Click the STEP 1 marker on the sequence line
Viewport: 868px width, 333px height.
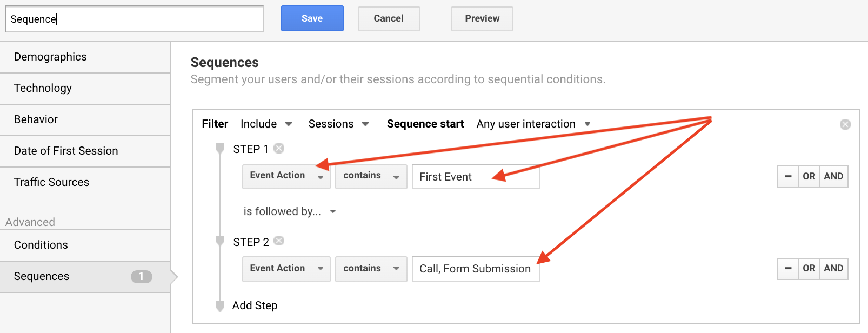[x=220, y=148]
